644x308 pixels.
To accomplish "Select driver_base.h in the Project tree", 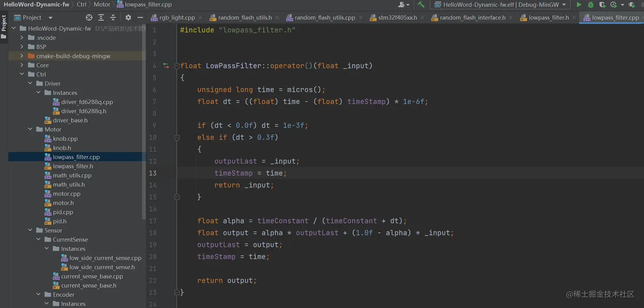I will coord(70,120).
